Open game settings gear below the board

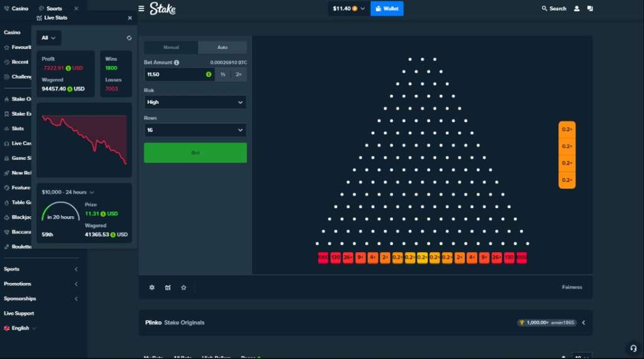[x=152, y=287]
